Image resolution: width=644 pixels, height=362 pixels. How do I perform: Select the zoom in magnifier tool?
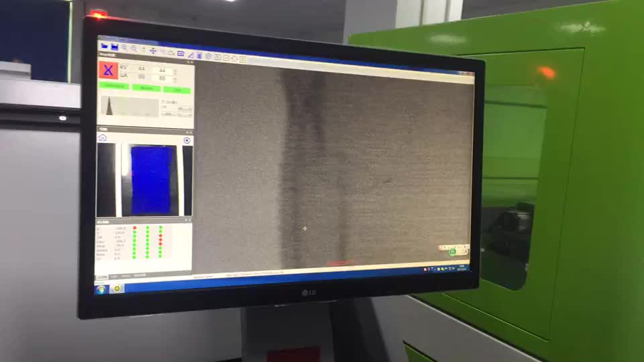click(125, 48)
